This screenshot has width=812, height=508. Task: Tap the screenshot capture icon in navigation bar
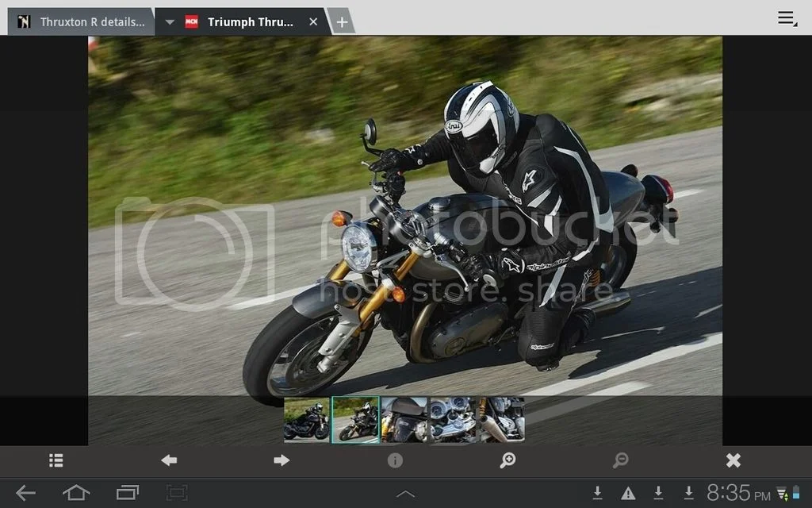[x=177, y=493]
